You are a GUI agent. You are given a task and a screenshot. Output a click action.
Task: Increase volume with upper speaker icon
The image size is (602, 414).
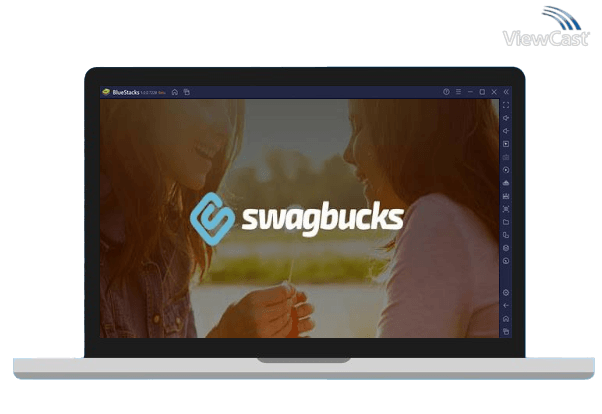[506, 118]
